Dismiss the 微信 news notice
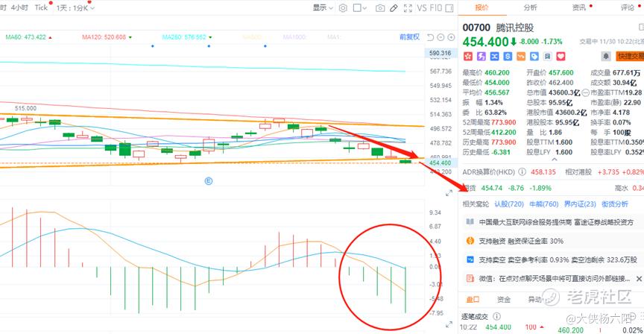 click(639, 279)
